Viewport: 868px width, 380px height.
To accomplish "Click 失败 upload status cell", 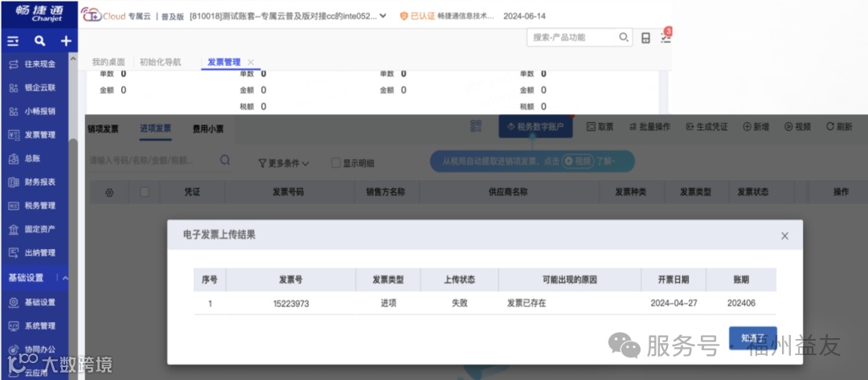I will pos(460,303).
